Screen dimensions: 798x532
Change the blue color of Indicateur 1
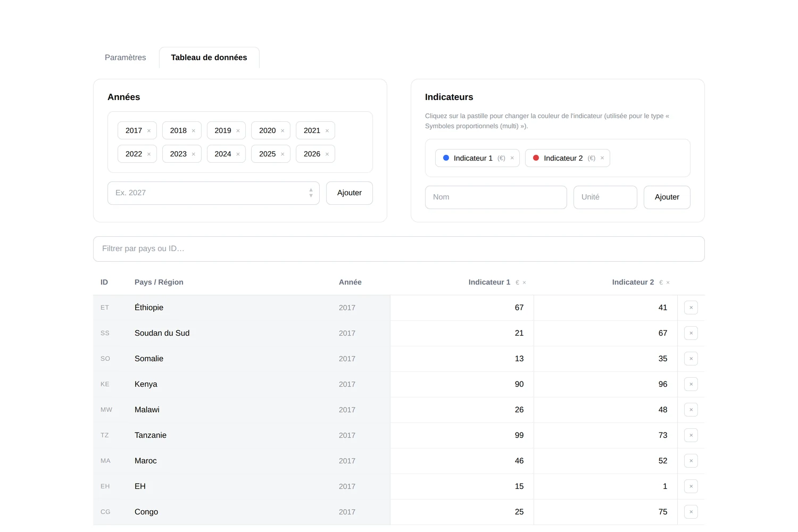[446, 158]
